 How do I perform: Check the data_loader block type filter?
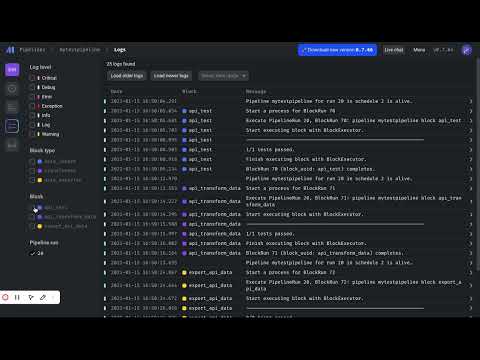pyautogui.click(x=32, y=162)
